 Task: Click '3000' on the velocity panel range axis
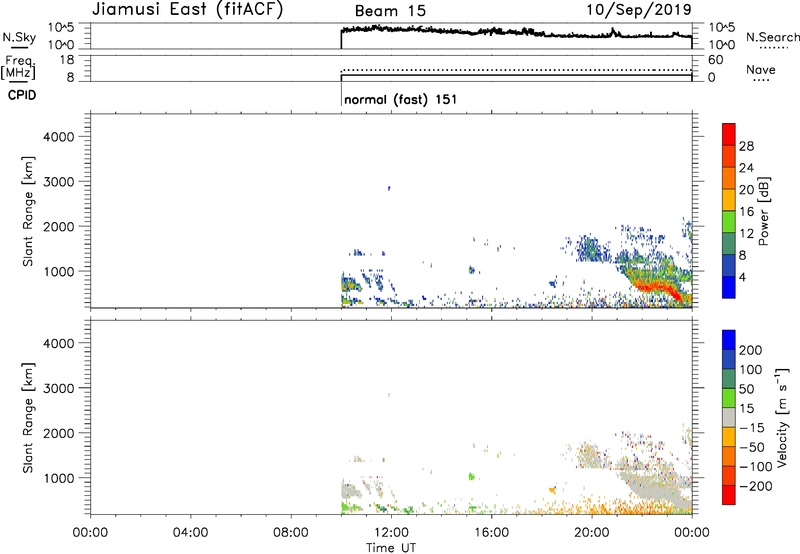click(x=59, y=388)
